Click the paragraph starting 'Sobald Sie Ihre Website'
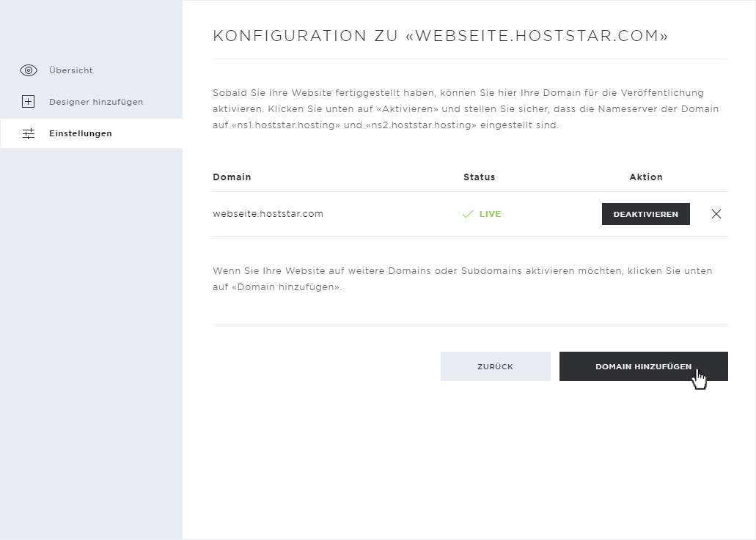 (x=466, y=109)
